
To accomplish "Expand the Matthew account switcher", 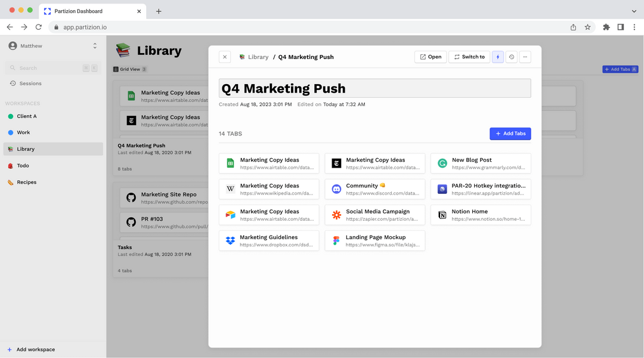I will (95, 45).
